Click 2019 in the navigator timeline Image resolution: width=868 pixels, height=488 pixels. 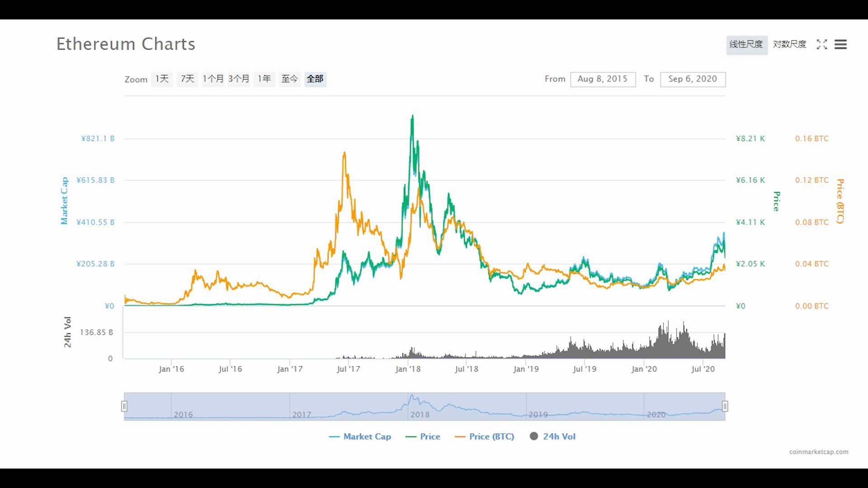538,414
